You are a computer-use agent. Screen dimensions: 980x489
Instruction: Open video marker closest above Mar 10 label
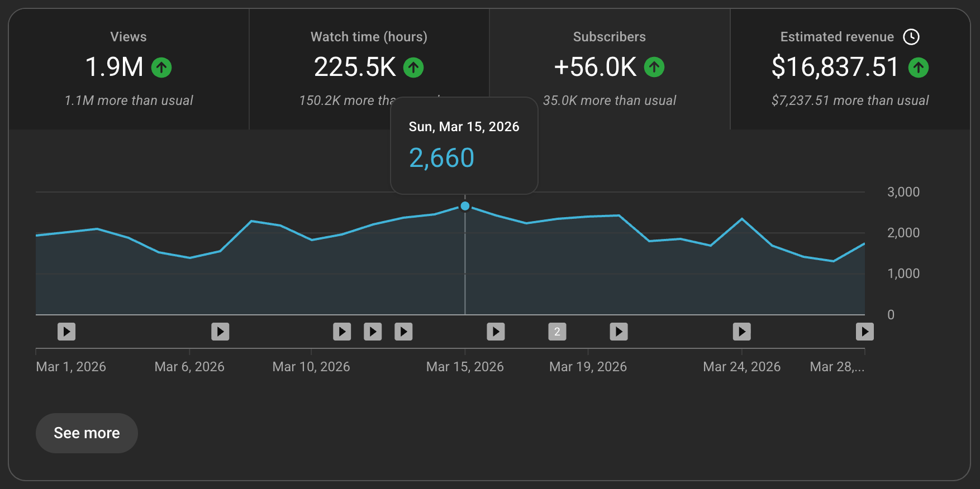[342, 332]
